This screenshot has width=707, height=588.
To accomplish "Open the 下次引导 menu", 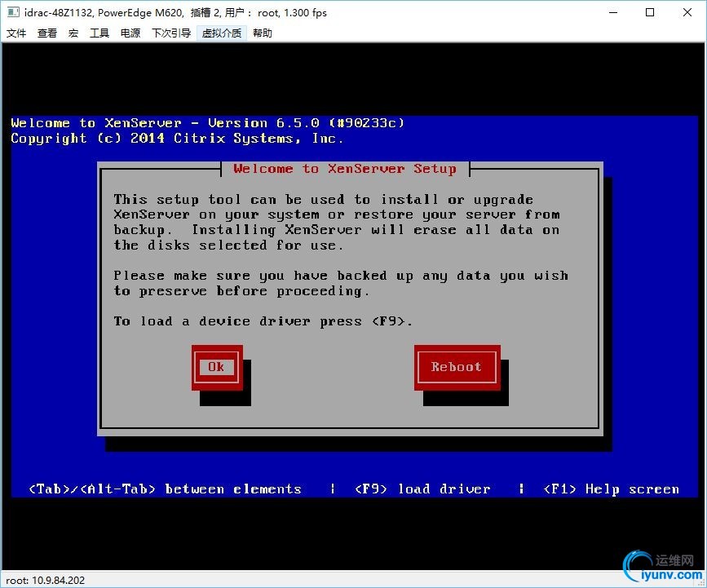I will tap(171, 33).
